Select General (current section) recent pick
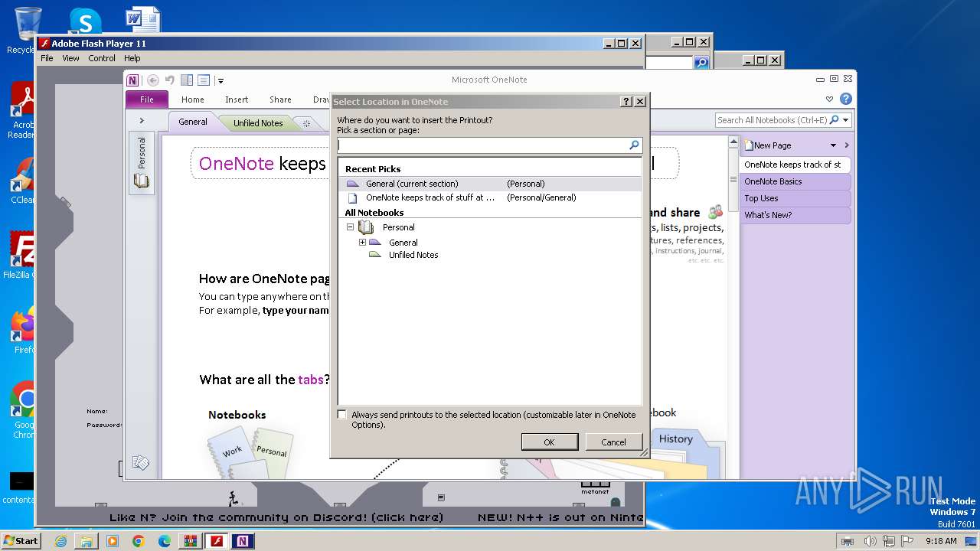The image size is (980, 551). point(490,184)
